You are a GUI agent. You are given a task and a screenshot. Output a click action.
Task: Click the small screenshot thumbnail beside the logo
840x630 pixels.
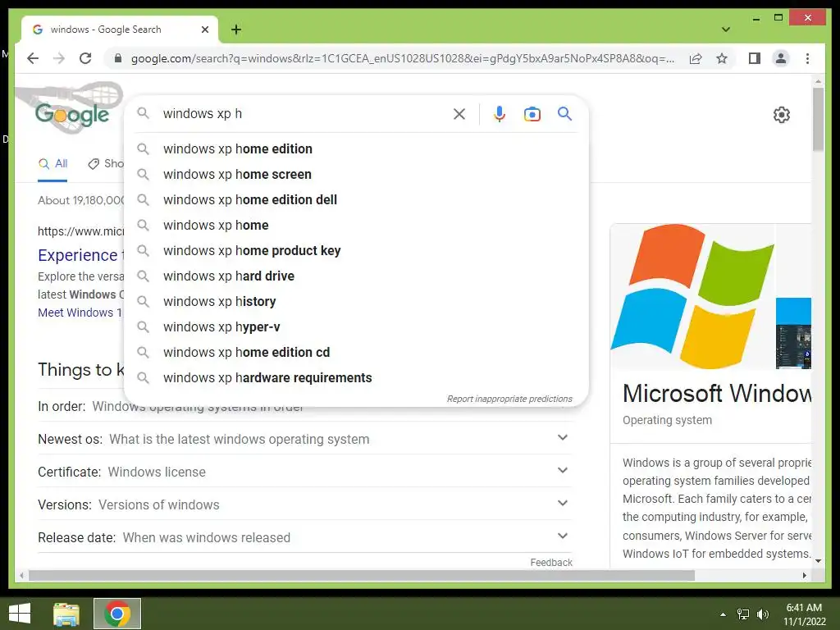pos(793,333)
